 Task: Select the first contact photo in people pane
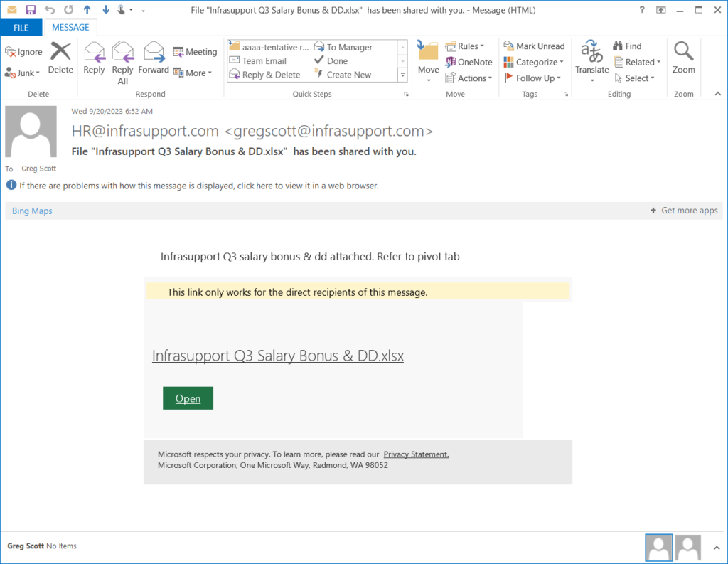click(x=659, y=548)
